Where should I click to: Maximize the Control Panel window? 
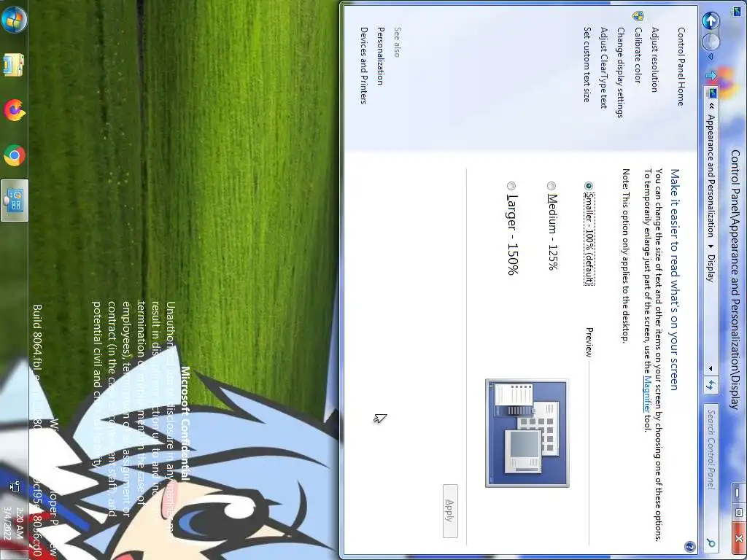point(738,513)
